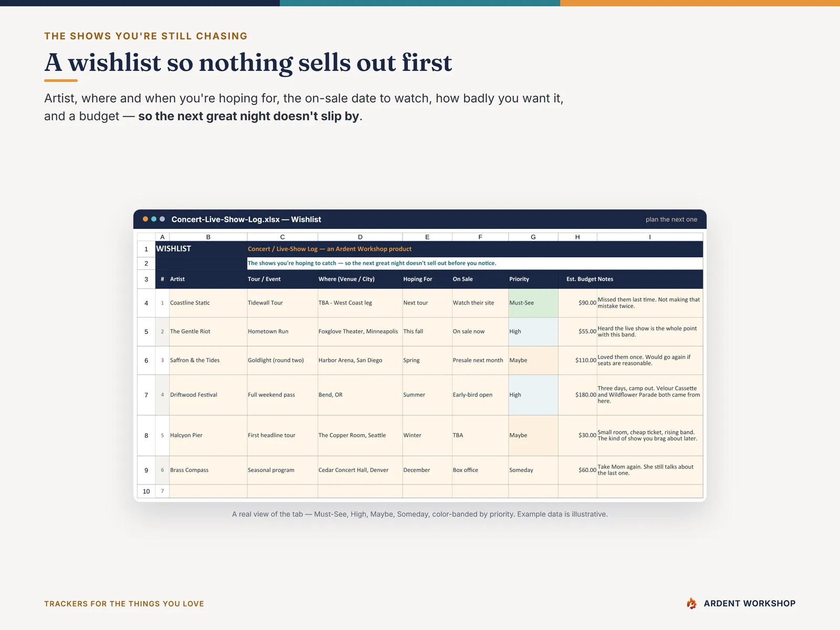Select row 4 header
This screenshot has width=840, height=630.
click(x=146, y=303)
